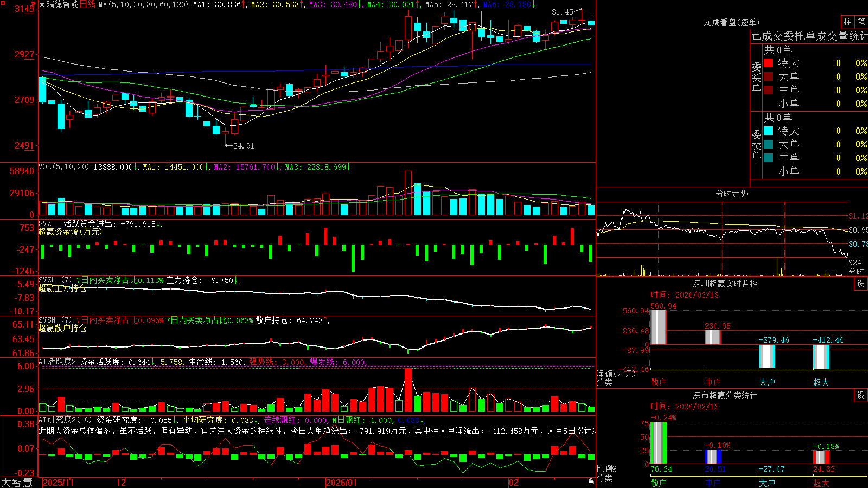Open the 大智慧 logo menu
The image size is (868, 488).
pos(17,483)
